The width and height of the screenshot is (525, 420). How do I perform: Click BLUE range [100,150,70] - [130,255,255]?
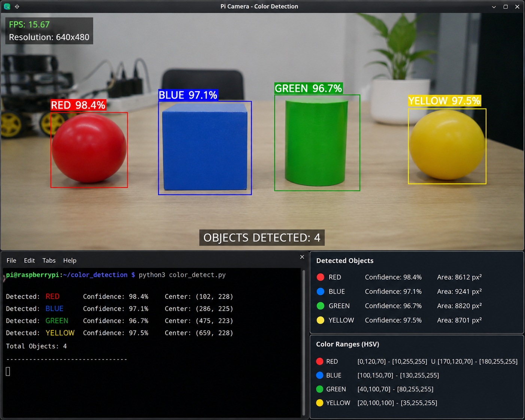click(x=398, y=375)
